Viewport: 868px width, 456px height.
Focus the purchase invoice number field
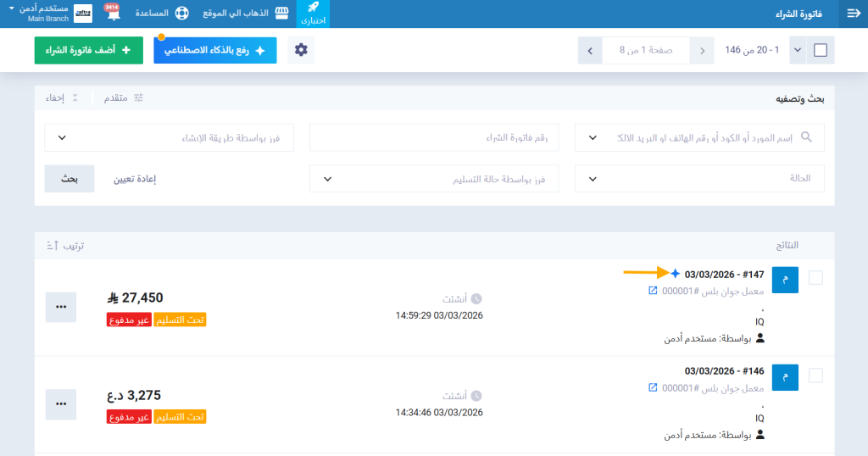coord(434,137)
